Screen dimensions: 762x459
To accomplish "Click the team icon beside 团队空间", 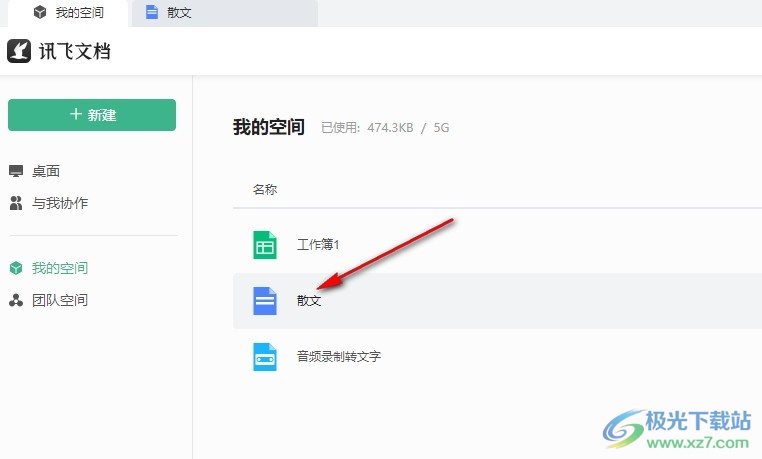I will pos(16,300).
